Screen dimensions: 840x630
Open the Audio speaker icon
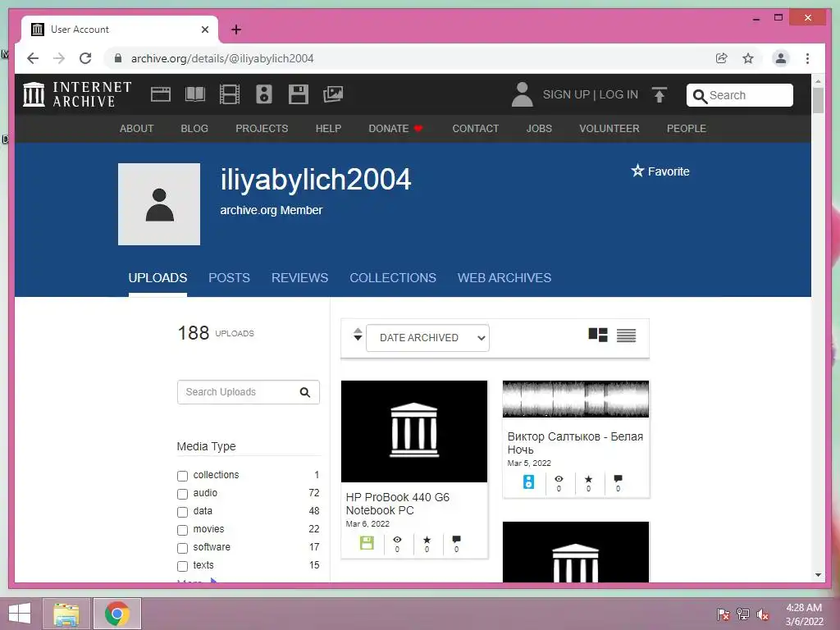click(x=263, y=94)
